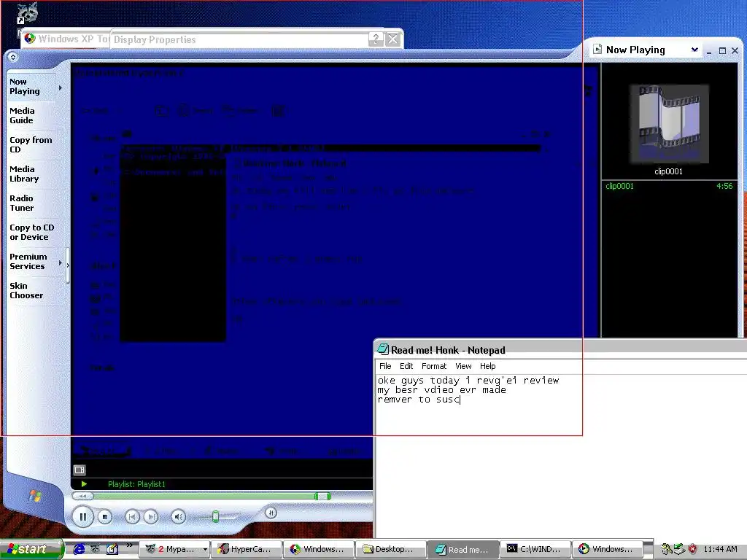Viewport: 747px width, 560px height.
Task: Open Notepad Edit menu
Action: [x=406, y=366]
